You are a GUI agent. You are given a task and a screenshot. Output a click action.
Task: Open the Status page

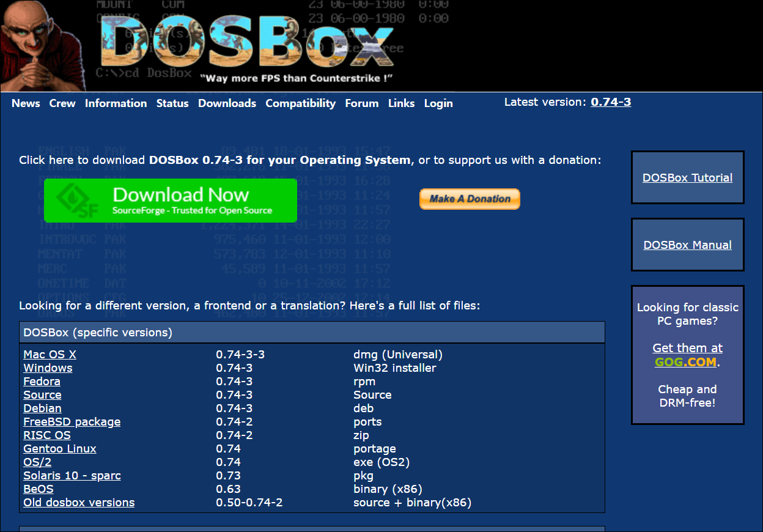172,103
